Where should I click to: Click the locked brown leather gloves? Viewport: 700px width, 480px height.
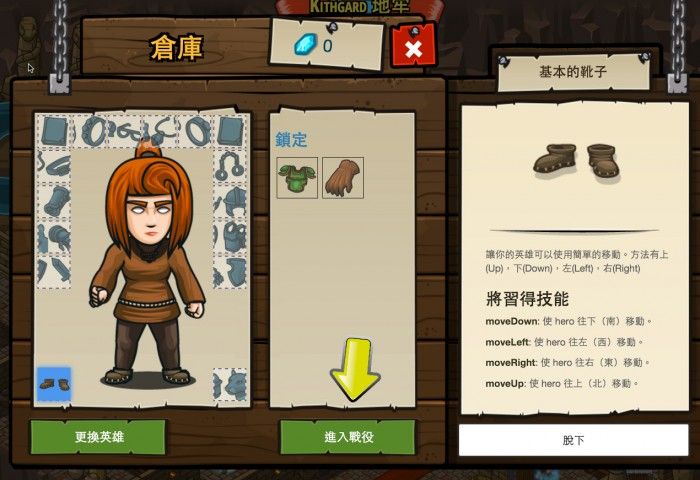point(343,178)
